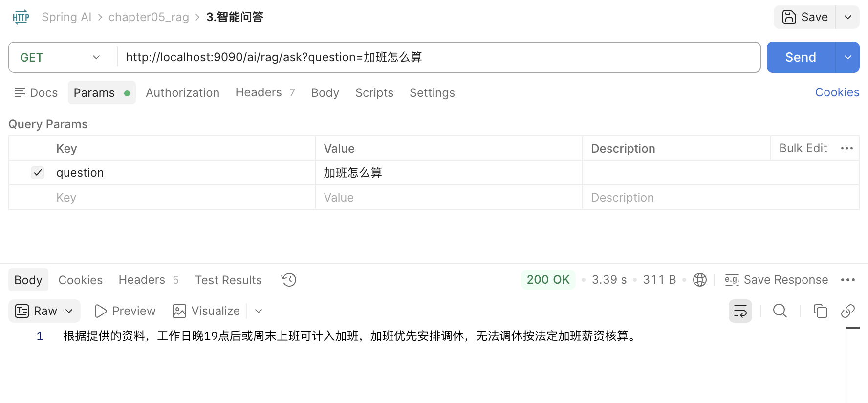Expand the Visualize options chevron
Screen dimensions: 868x403
click(x=259, y=311)
